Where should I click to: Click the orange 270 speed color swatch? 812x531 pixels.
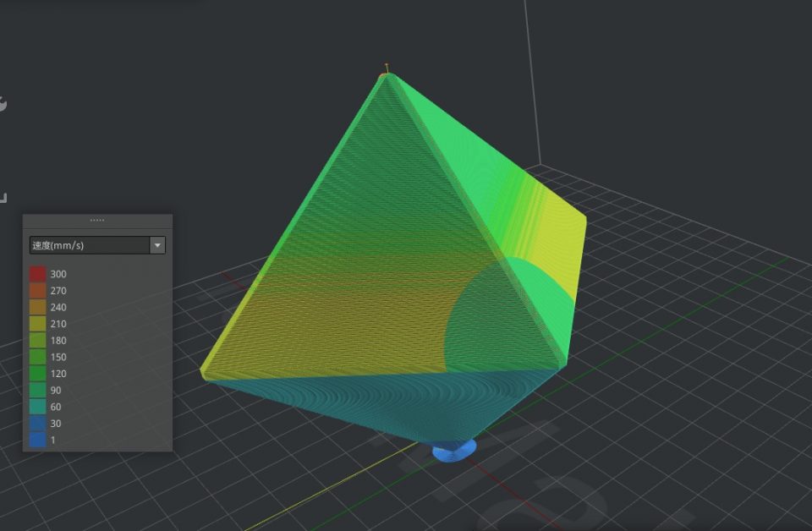38,290
